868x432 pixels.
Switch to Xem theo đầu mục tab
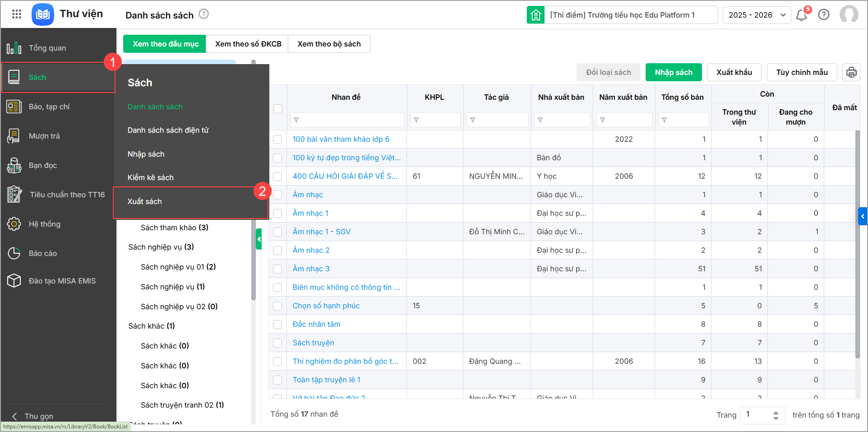(165, 44)
